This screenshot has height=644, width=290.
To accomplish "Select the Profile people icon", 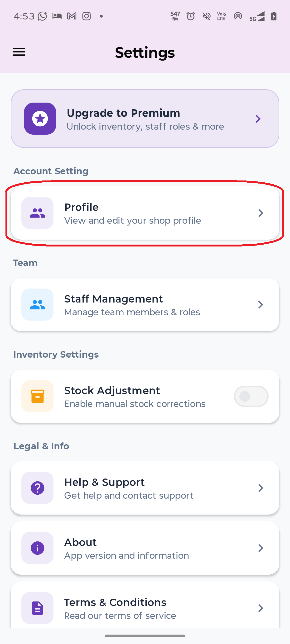I will 37,213.
